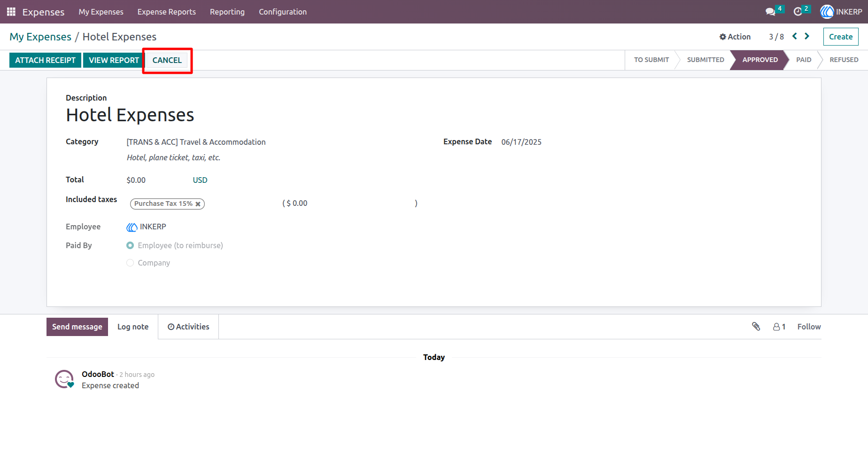Screen dimensions: 868x454
Task: Click the attachments paperclip icon
Action: [x=756, y=327]
